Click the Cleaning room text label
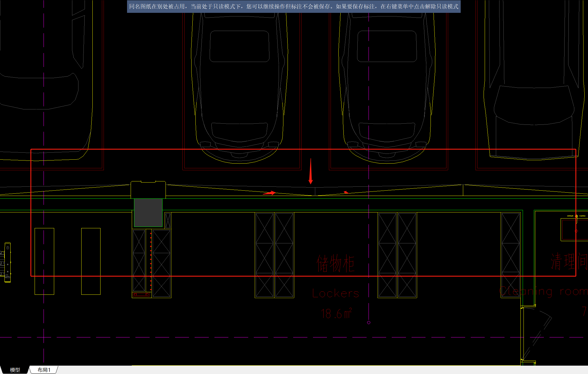588x374 pixels. pos(543,291)
